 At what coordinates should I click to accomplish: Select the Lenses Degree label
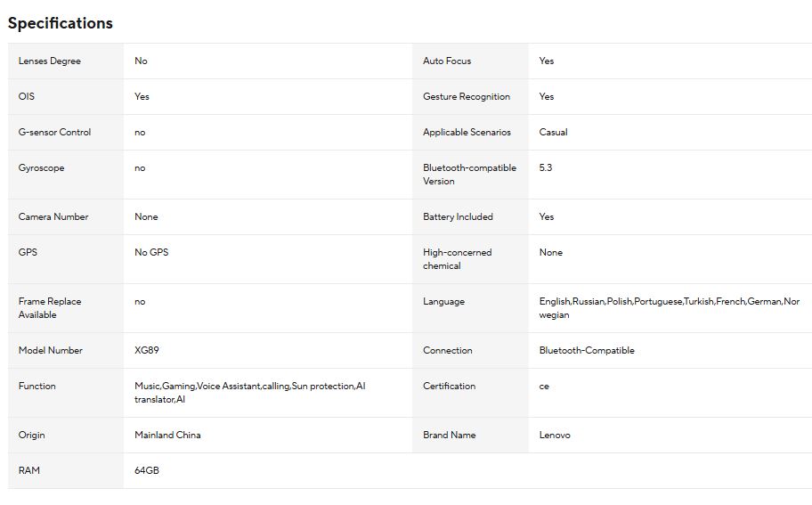click(50, 61)
